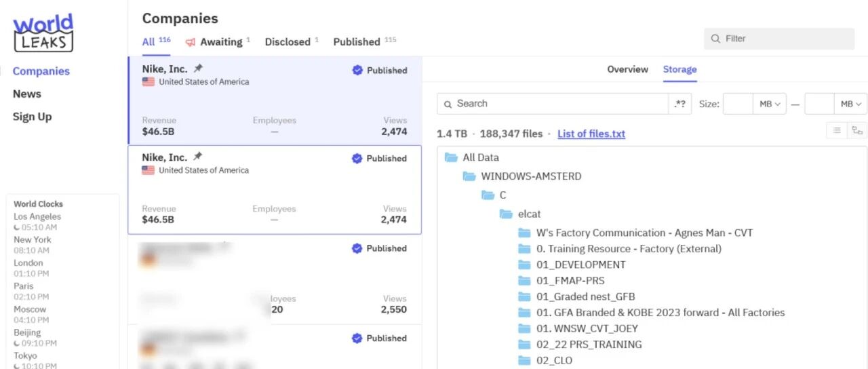Click the '2,550' views value

pos(394,309)
